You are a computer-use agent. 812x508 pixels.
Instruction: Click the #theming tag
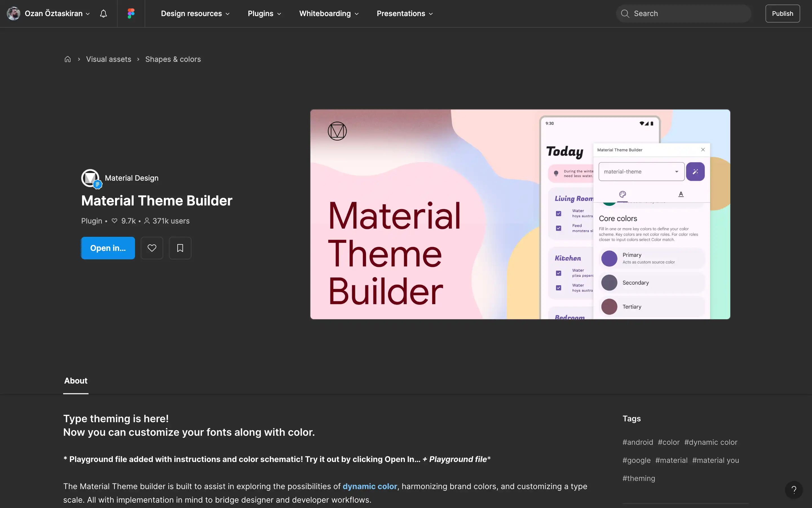[x=639, y=478]
